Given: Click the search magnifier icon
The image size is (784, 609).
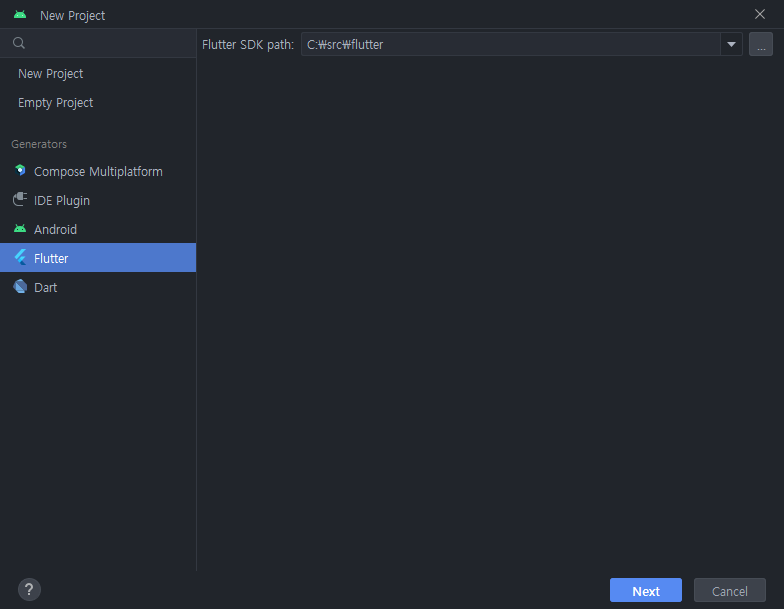Looking at the screenshot, I should 19,43.
